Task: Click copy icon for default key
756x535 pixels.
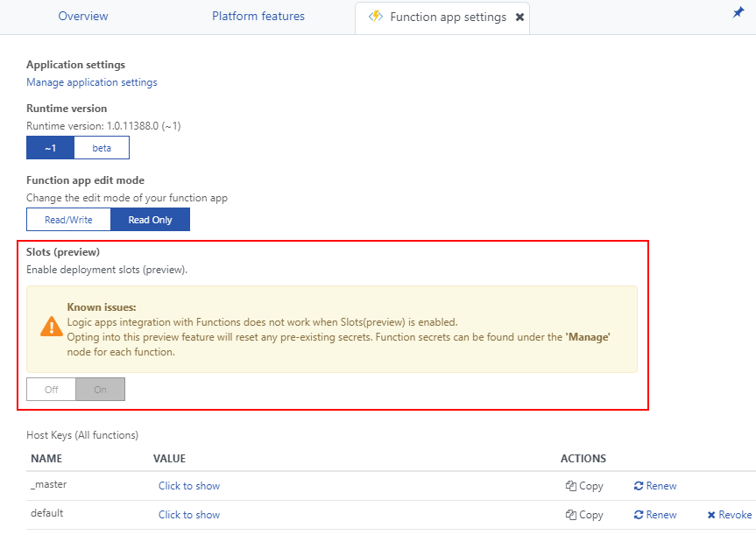Action: (570, 515)
